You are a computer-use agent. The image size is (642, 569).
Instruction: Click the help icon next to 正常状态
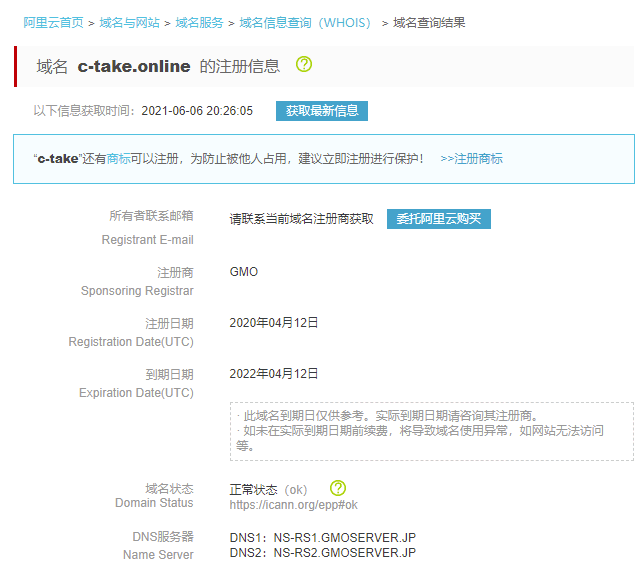click(x=338, y=488)
